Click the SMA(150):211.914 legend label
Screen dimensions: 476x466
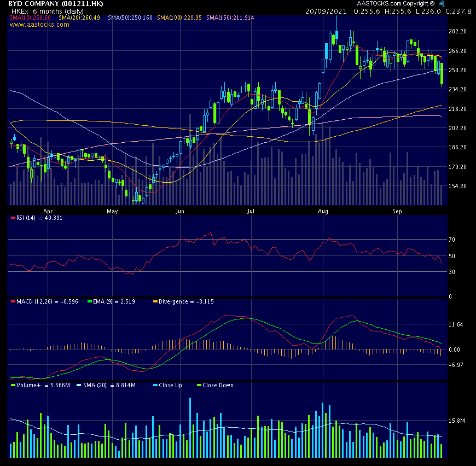coord(230,18)
